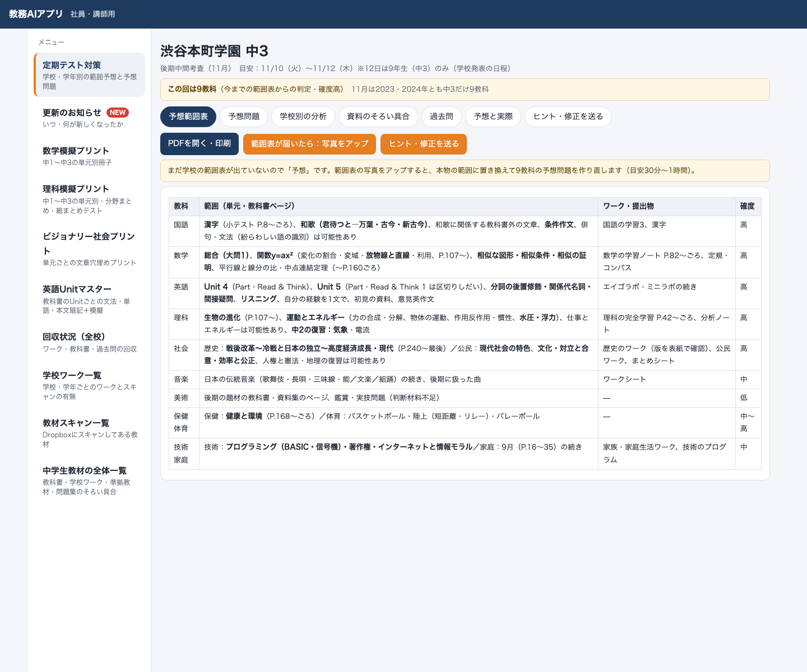Click the 英語 subject cell
Screen dimensions: 807x672
[x=184, y=293]
